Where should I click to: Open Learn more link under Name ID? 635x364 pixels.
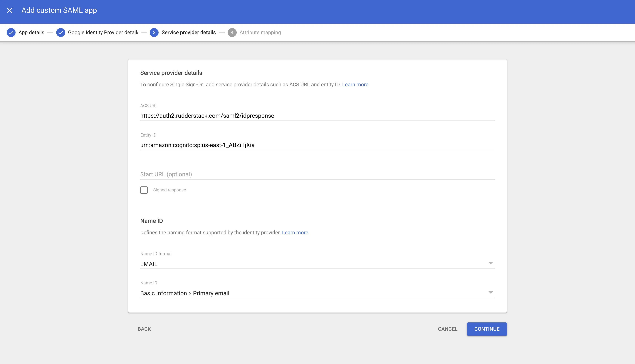(x=295, y=232)
